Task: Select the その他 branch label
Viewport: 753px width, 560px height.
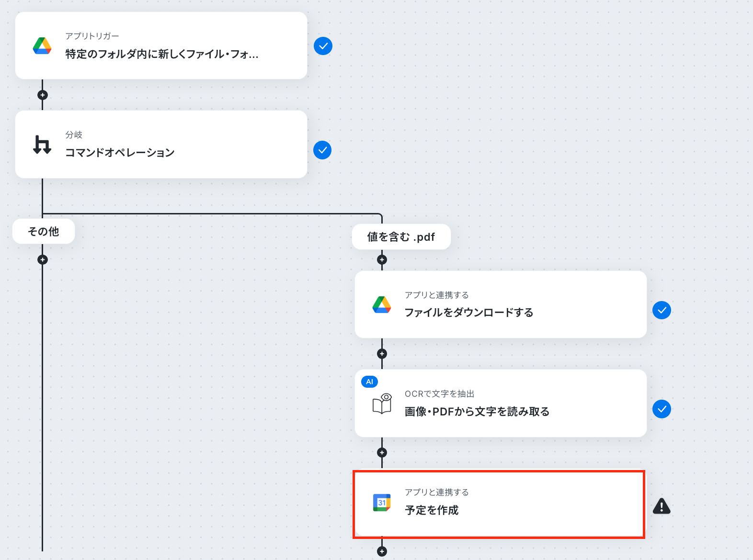Action: (x=44, y=231)
